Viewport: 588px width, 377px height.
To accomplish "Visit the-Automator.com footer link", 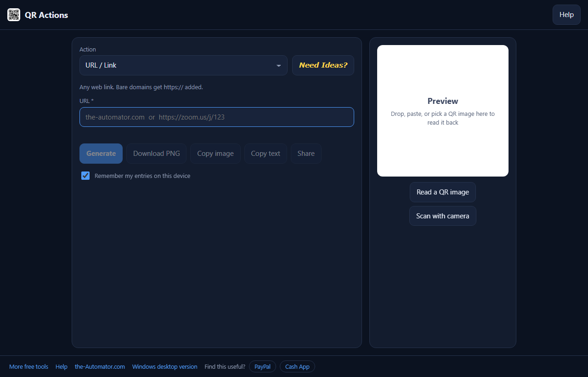I will pyautogui.click(x=100, y=367).
